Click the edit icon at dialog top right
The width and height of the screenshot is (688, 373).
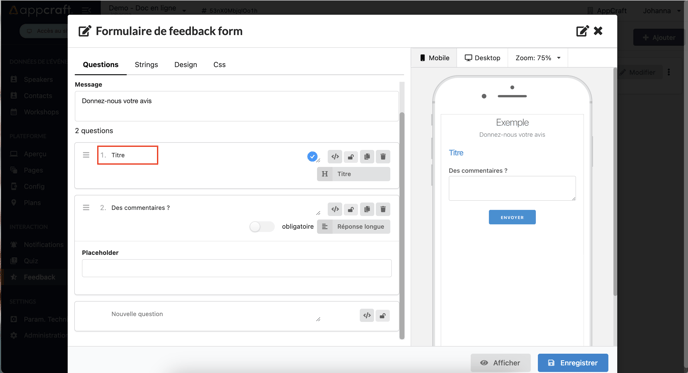click(x=582, y=31)
